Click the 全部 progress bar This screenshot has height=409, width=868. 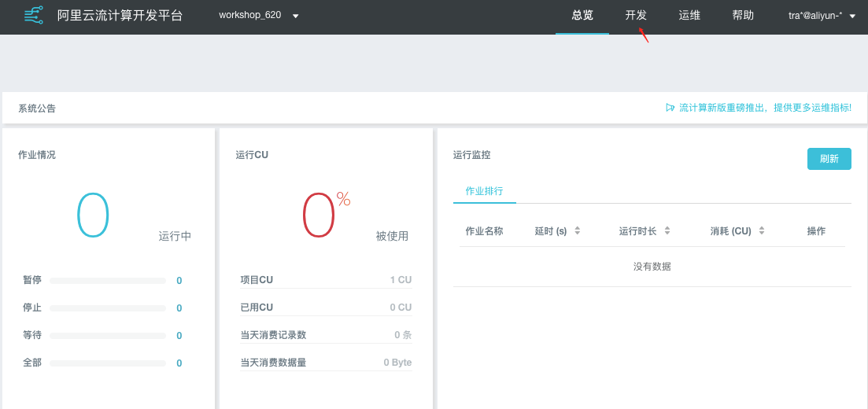click(x=108, y=363)
